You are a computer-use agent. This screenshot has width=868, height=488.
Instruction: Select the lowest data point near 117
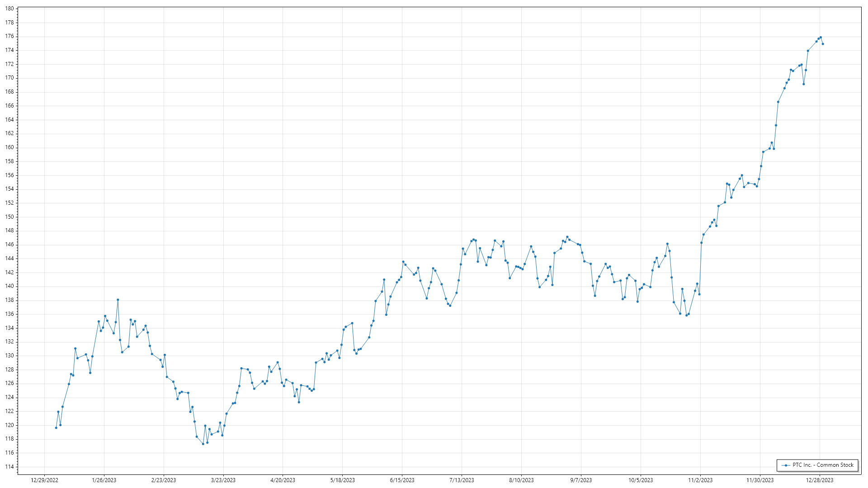tap(203, 444)
